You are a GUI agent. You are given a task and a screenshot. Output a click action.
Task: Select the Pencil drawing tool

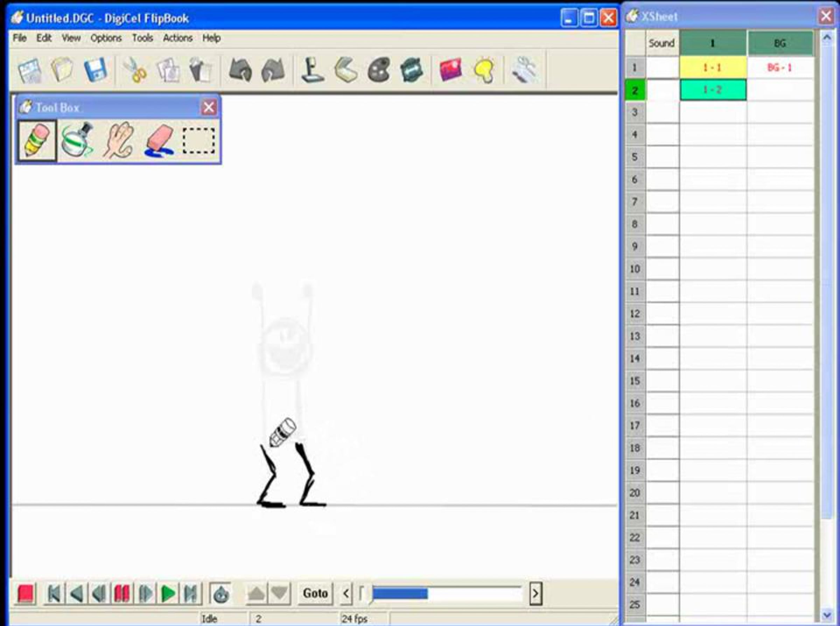pyautogui.click(x=37, y=141)
